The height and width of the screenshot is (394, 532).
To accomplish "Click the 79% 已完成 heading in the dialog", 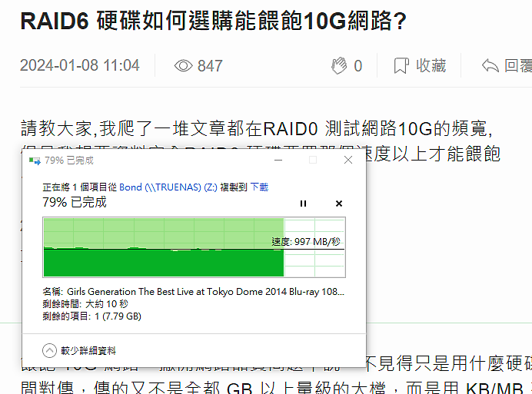I will (75, 203).
